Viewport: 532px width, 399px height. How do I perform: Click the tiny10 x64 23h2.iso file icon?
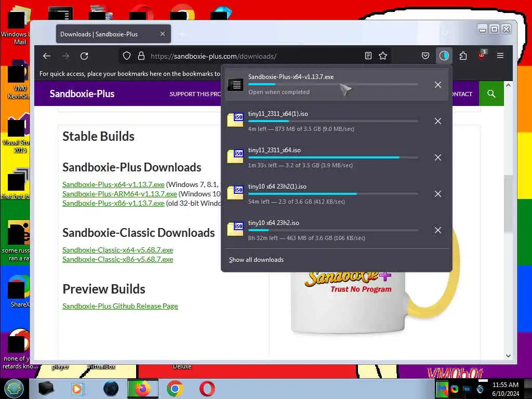point(235,229)
